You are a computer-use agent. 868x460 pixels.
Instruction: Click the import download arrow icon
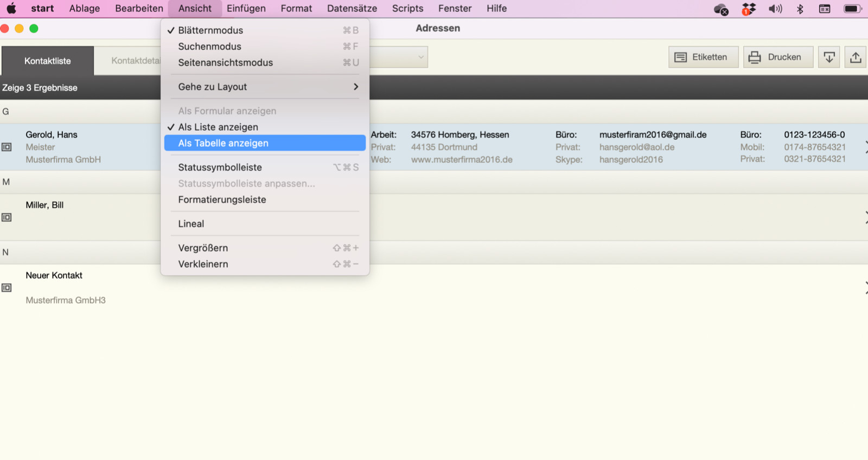pos(829,57)
